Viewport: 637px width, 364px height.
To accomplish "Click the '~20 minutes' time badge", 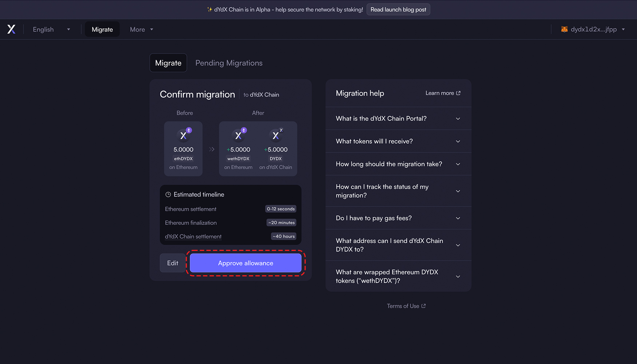I will [x=282, y=223].
